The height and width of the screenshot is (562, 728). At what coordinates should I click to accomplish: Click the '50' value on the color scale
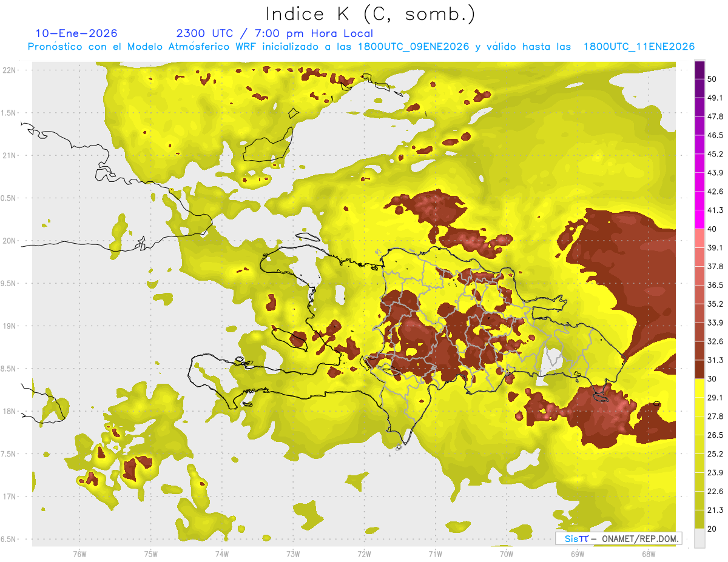(x=712, y=79)
